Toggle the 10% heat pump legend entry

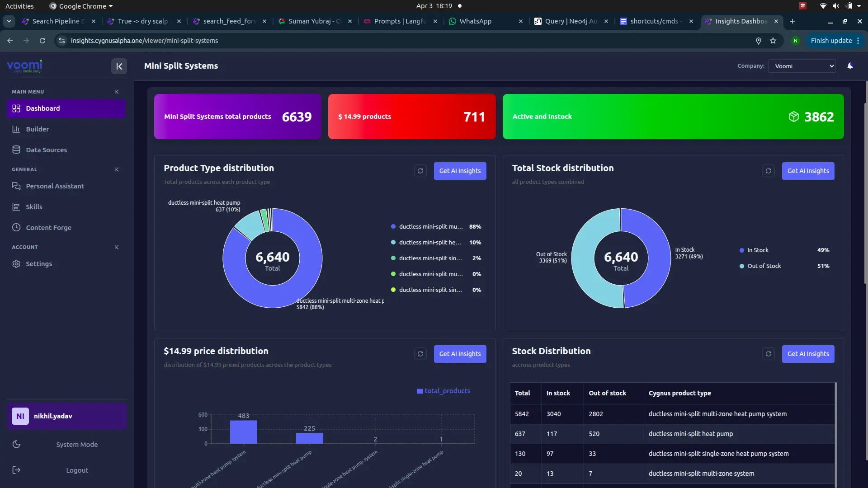point(436,243)
